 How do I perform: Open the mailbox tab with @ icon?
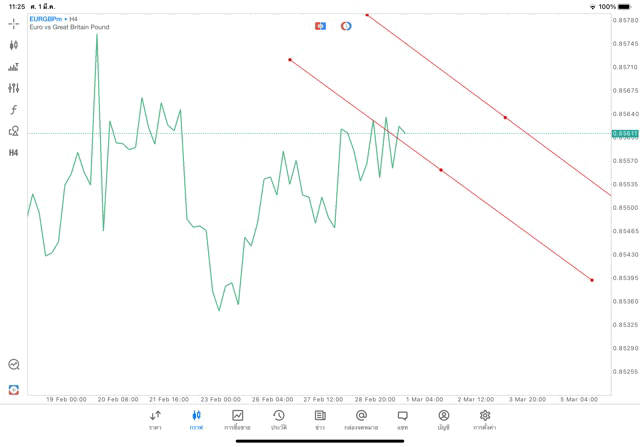click(361, 420)
